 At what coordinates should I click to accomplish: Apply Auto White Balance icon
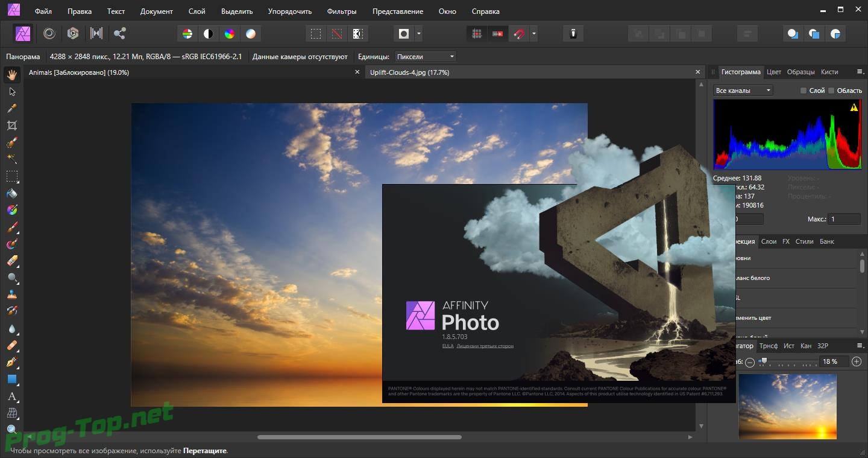tap(250, 34)
